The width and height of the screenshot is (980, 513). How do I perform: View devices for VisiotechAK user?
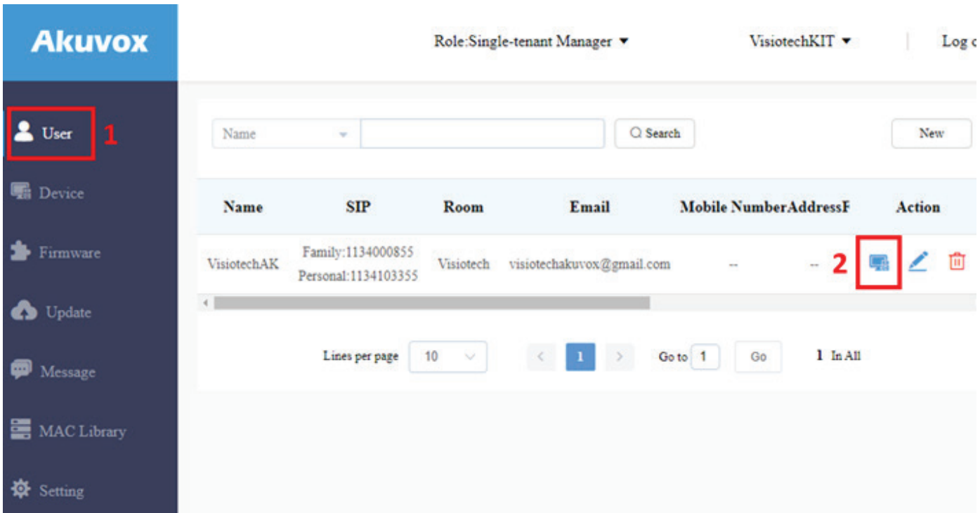tap(879, 262)
